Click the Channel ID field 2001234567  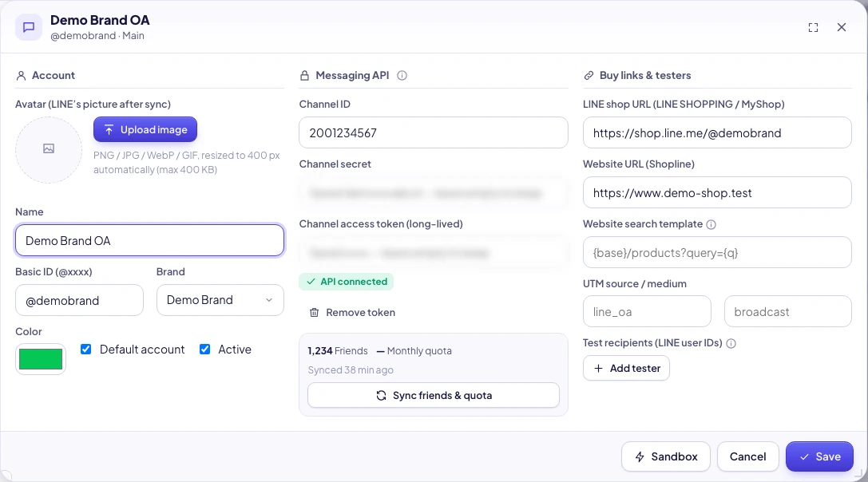pos(434,132)
